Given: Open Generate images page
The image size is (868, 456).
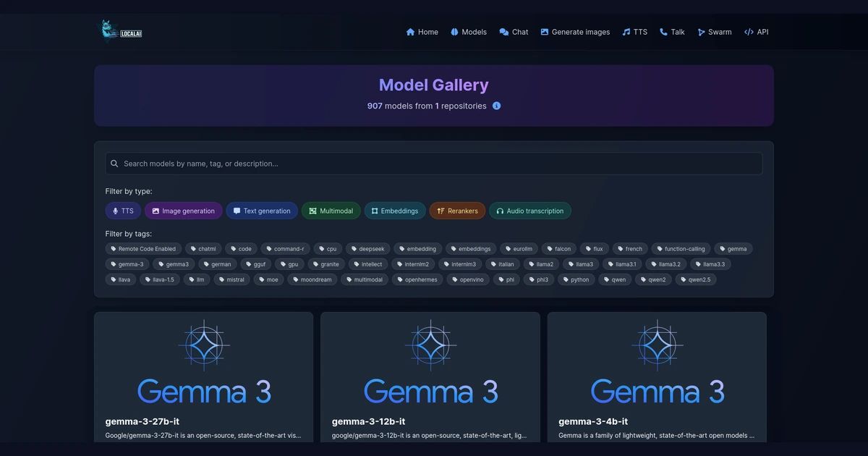Looking at the screenshot, I should (x=575, y=32).
